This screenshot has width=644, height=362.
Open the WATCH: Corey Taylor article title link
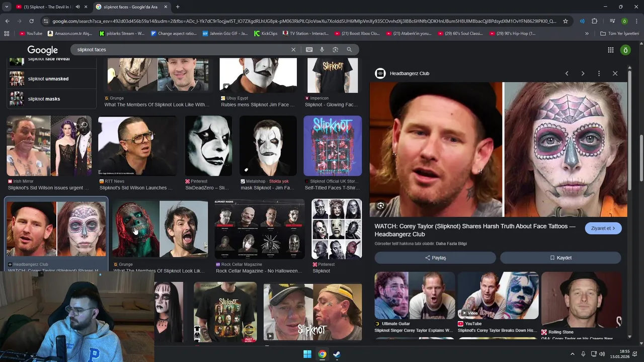coord(475,230)
